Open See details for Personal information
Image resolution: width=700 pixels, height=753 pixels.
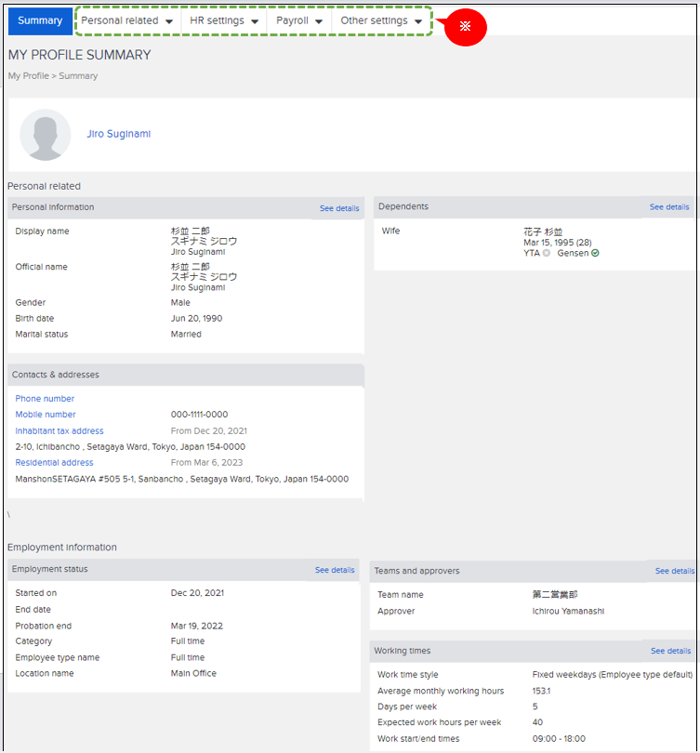[338, 207]
